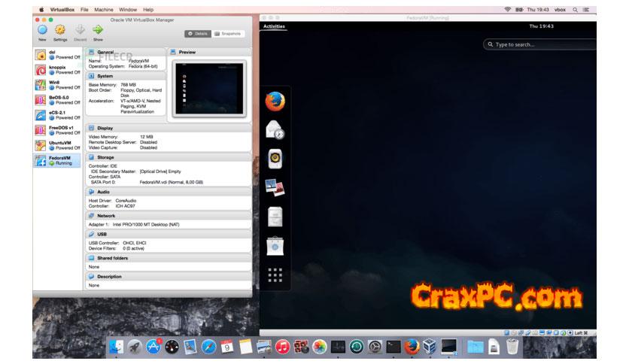Collapse the Network section header
629x364 pixels.
click(106, 216)
